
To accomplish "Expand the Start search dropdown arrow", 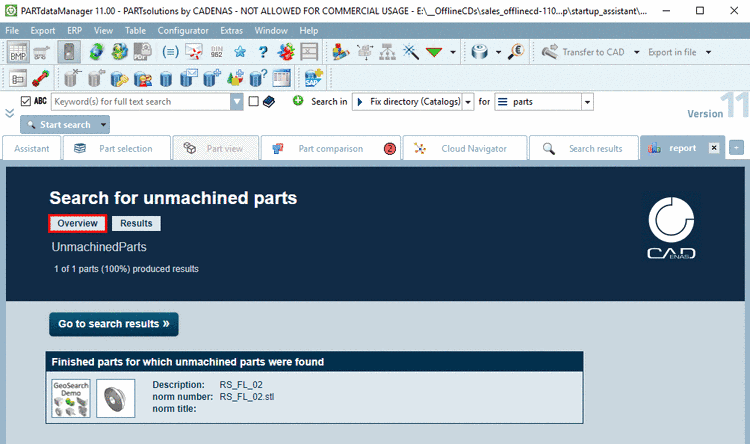I will tap(103, 125).
